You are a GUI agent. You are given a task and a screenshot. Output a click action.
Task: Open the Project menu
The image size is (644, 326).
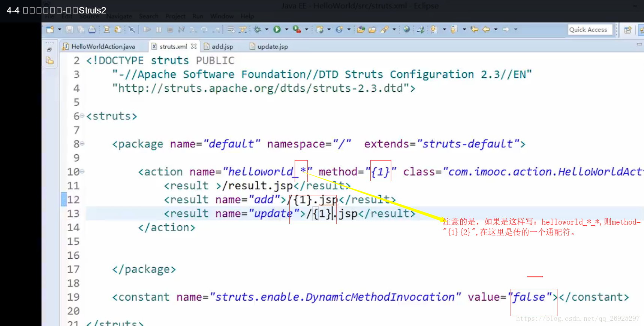[x=175, y=16]
